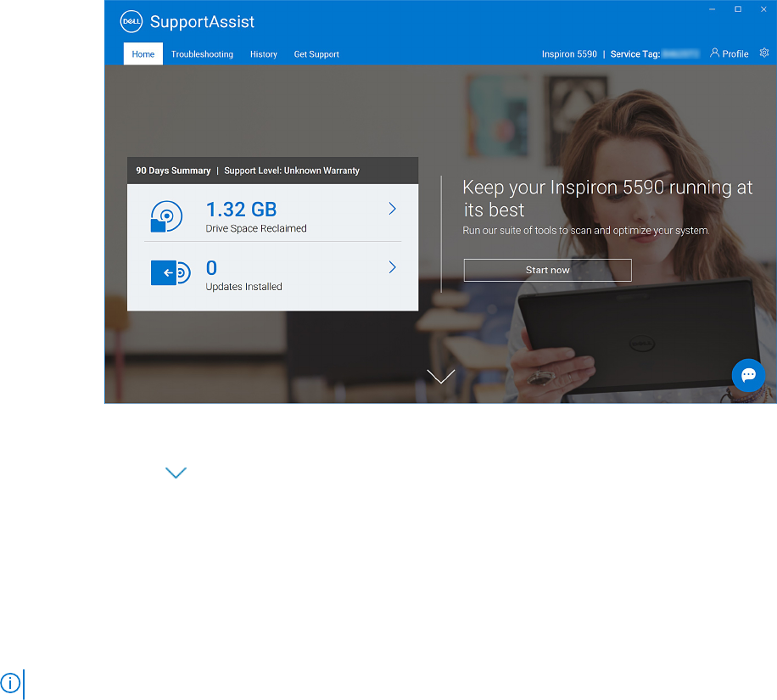Click the 90 Days Summary heading

[x=173, y=171]
